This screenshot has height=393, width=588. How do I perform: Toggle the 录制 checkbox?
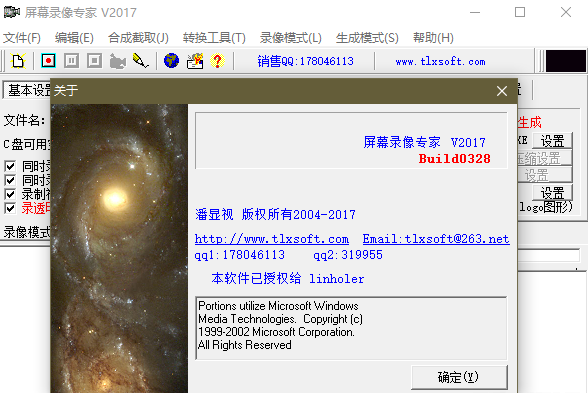pos(10,194)
